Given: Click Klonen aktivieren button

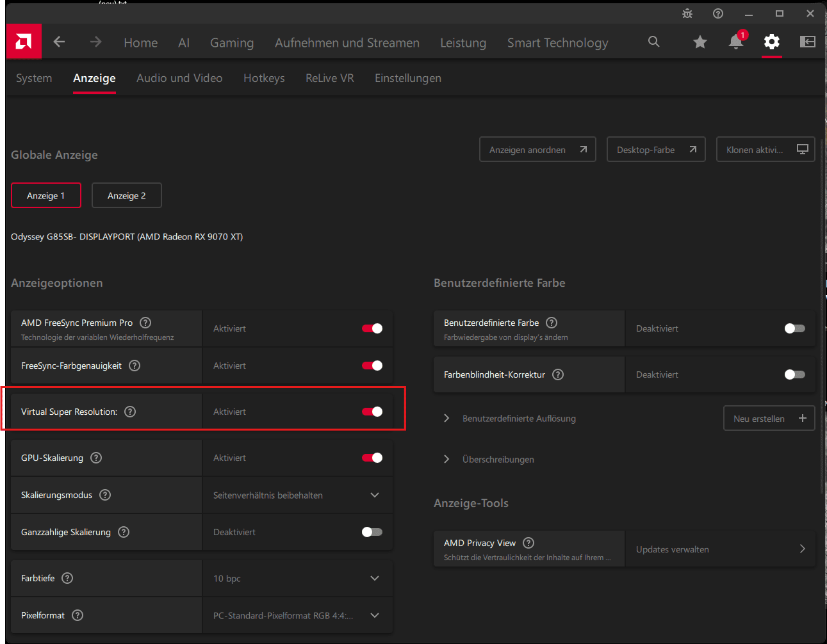Looking at the screenshot, I should point(766,149).
